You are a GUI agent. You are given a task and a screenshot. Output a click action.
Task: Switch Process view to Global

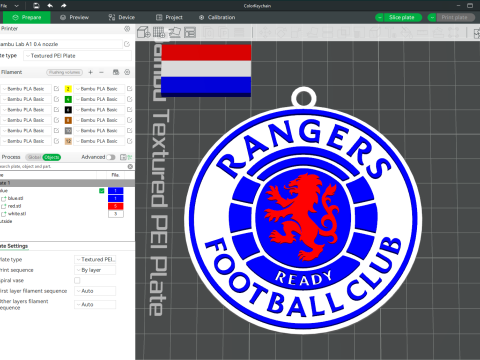(34, 157)
